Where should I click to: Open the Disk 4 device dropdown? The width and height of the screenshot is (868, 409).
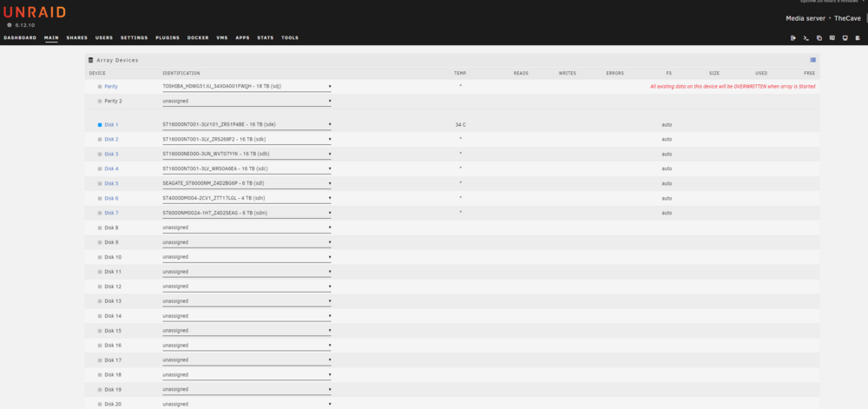(247, 168)
